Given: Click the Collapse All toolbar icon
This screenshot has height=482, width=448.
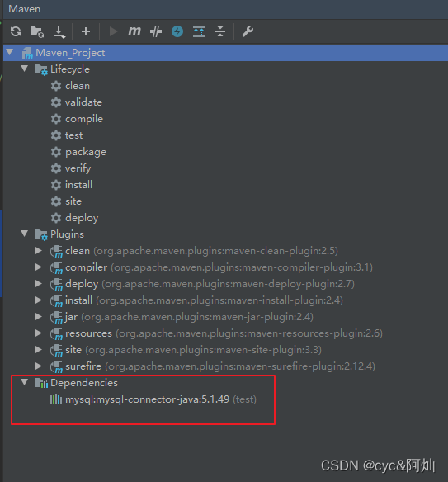Looking at the screenshot, I should [x=220, y=31].
